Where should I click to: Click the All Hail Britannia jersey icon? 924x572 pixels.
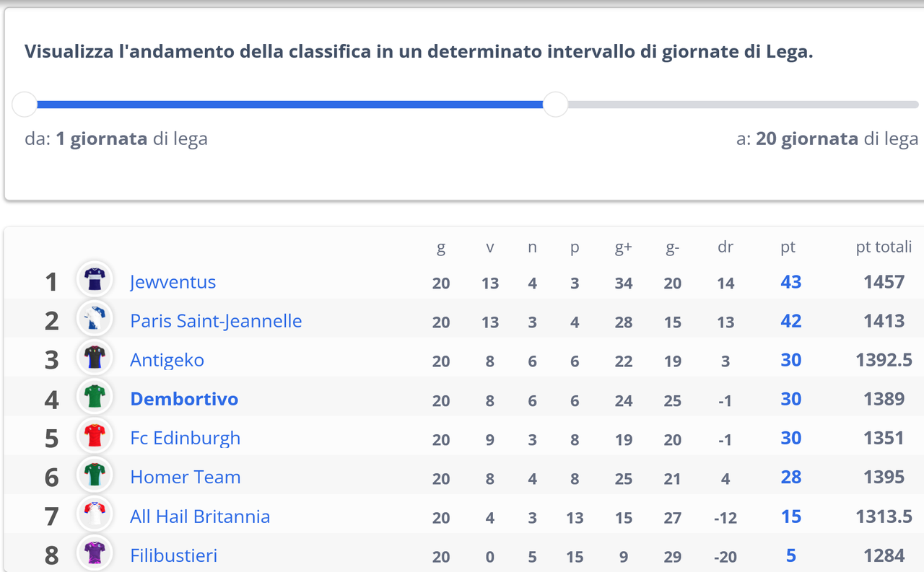coord(95,514)
